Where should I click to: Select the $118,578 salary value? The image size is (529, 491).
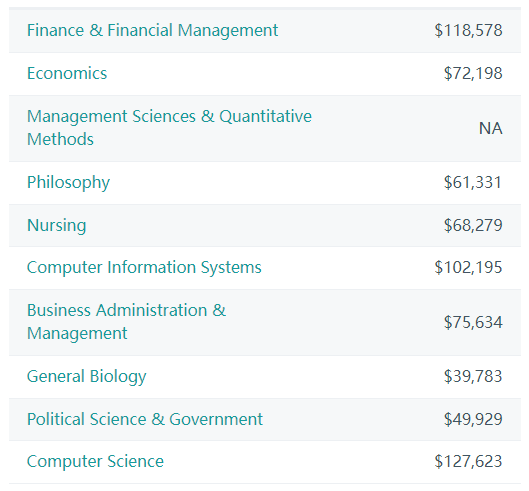click(468, 30)
